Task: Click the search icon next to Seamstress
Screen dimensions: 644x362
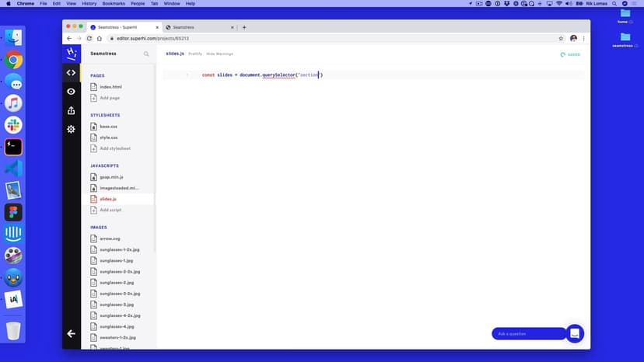Action: coord(146,54)
